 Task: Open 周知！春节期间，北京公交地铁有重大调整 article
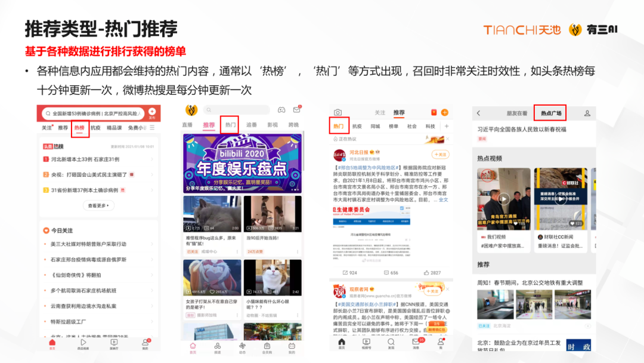(x=530, y=283)
